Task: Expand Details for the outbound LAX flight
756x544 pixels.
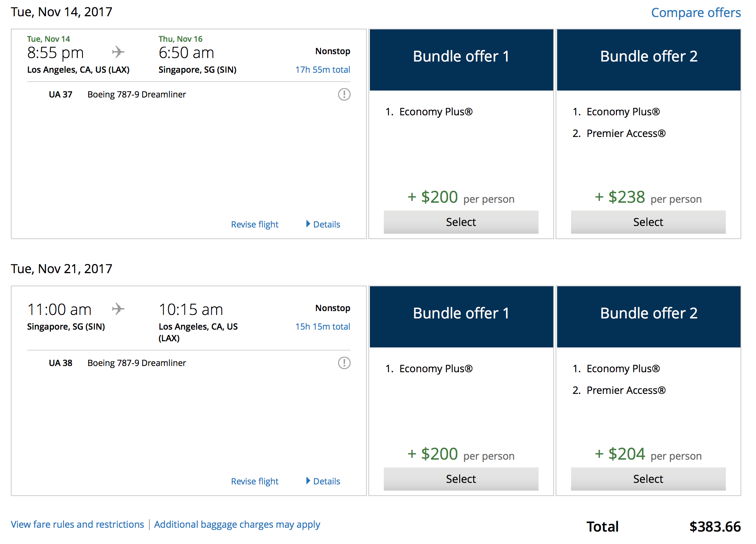Action: tap(326, 224)
